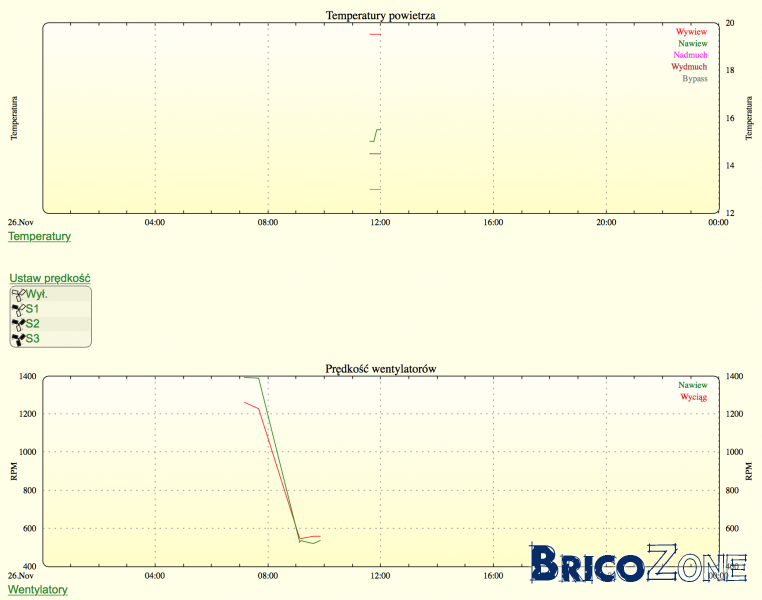Click the Temperatury powietrza chart title
This screenshot has height=600, width=762.
381,16
